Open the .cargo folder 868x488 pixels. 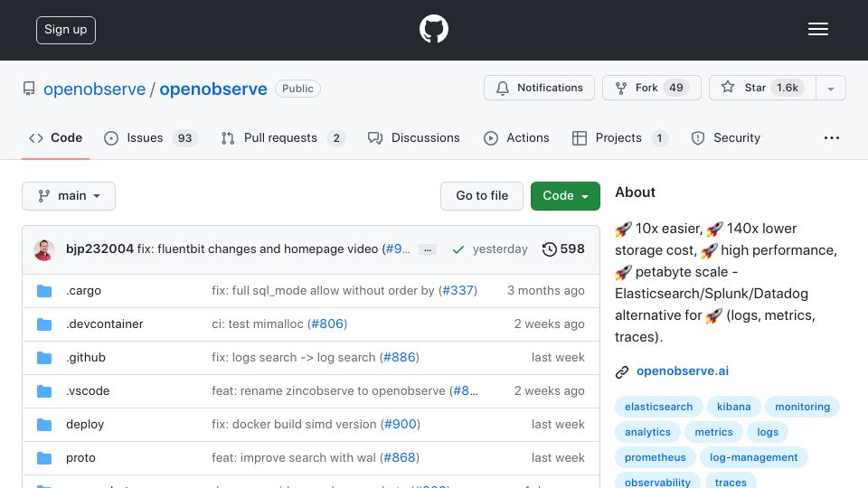click(x=83, y=290)
